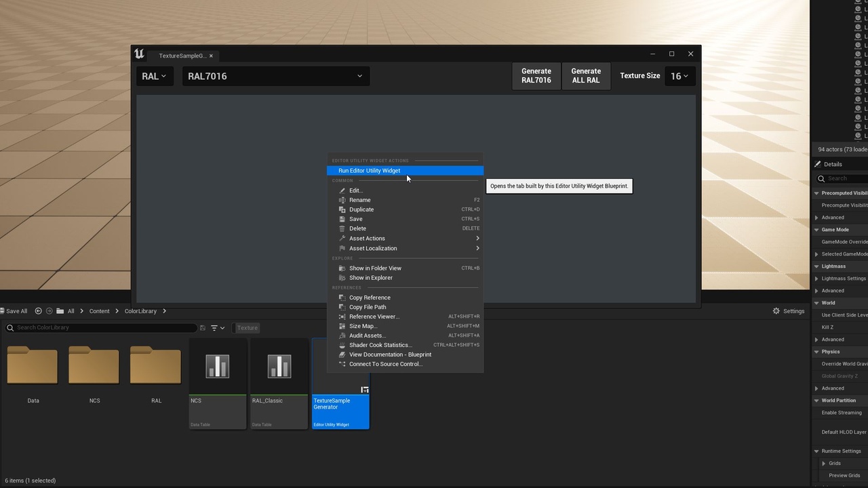
Task: Click the Delete trash icon in context menu
Action: tap(342, 228)
